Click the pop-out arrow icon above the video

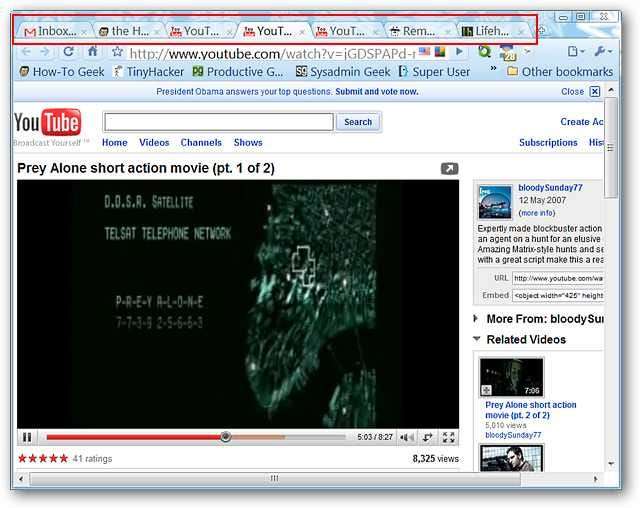click(x=449, y=169)
